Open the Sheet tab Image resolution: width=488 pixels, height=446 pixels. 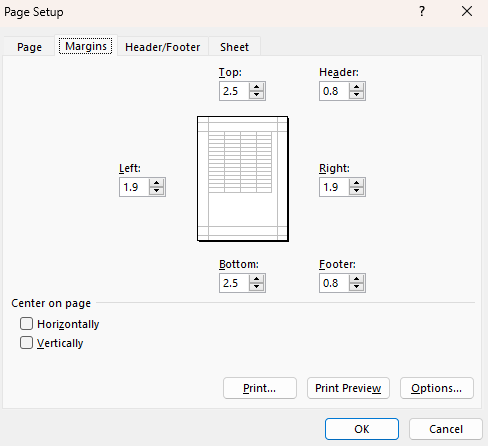[234, 47]
